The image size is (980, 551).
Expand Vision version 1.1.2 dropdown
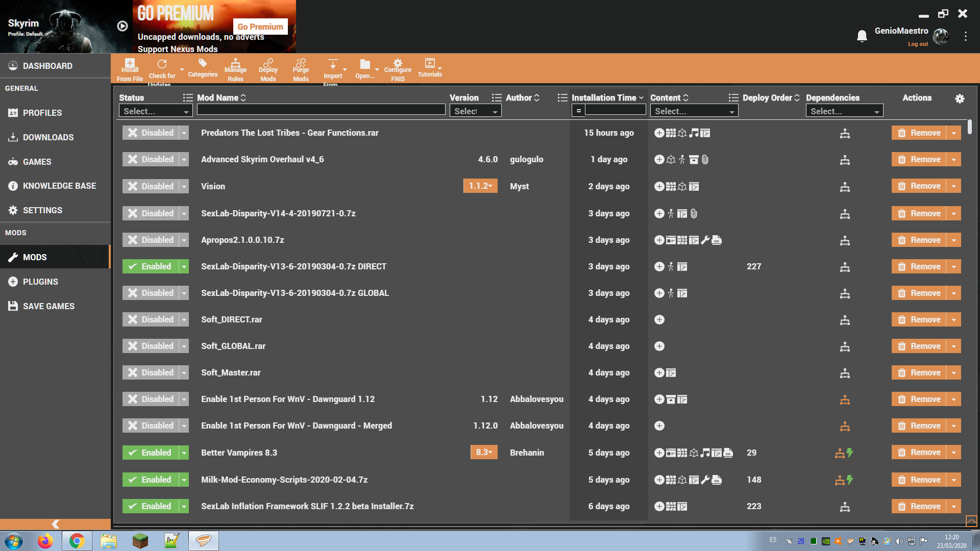pyautogui.click(x=480, y=186)
